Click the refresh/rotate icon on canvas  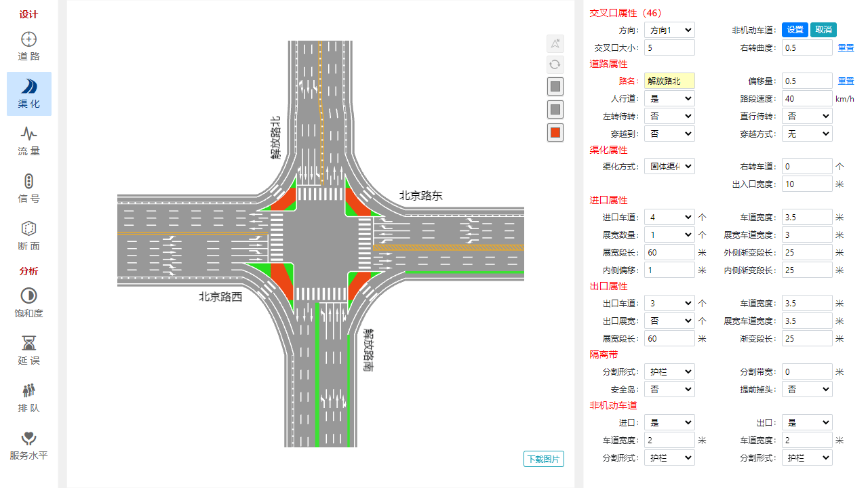(x=555, y=64)
